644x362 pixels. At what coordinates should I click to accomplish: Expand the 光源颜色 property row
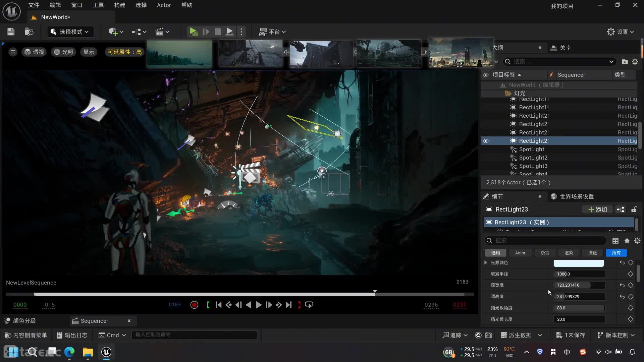(486, 263)
